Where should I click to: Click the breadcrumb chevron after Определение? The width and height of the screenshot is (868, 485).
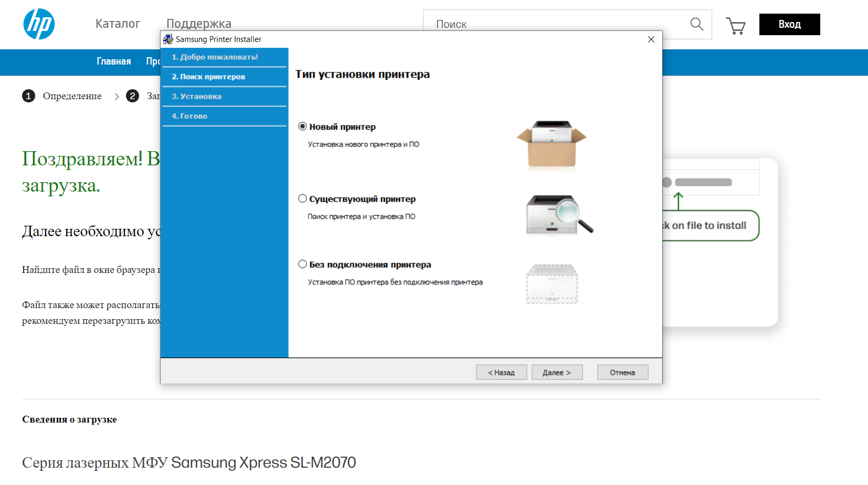117,97
